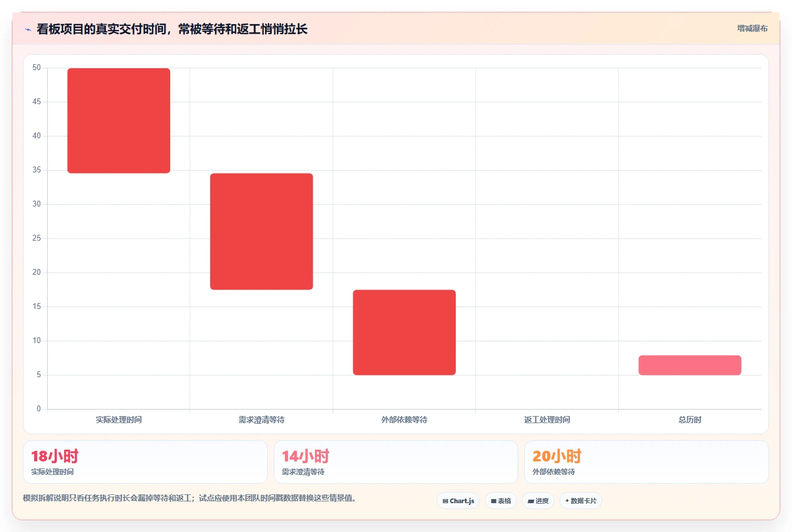Click the 外部依赖等待 axis label under chart
Screen dimensions: 792x532
point(405,420)
